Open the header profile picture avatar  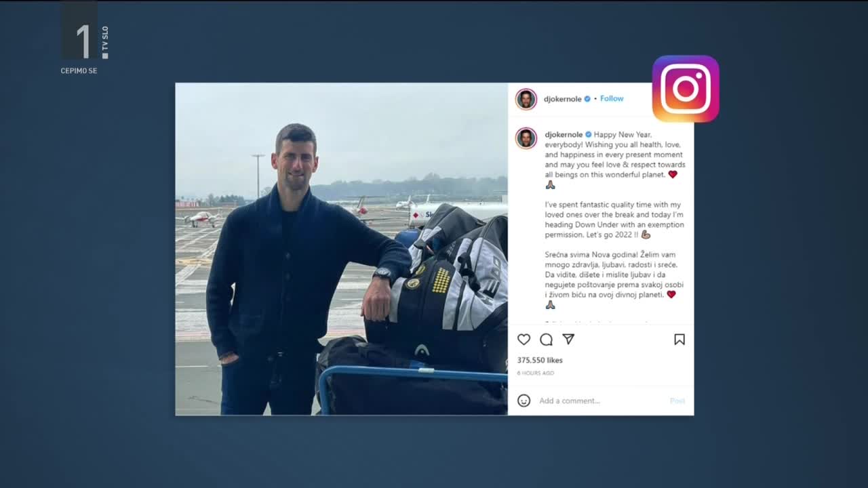[526, 99]
